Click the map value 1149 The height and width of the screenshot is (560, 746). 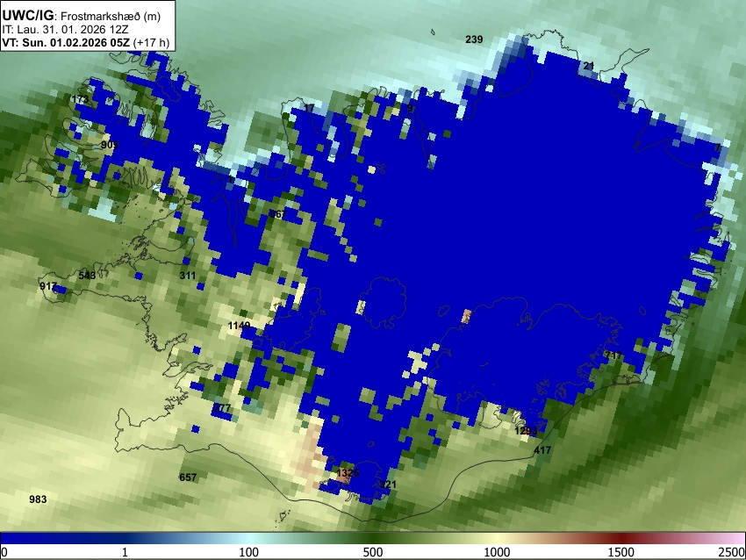click(x=239, y=326)
